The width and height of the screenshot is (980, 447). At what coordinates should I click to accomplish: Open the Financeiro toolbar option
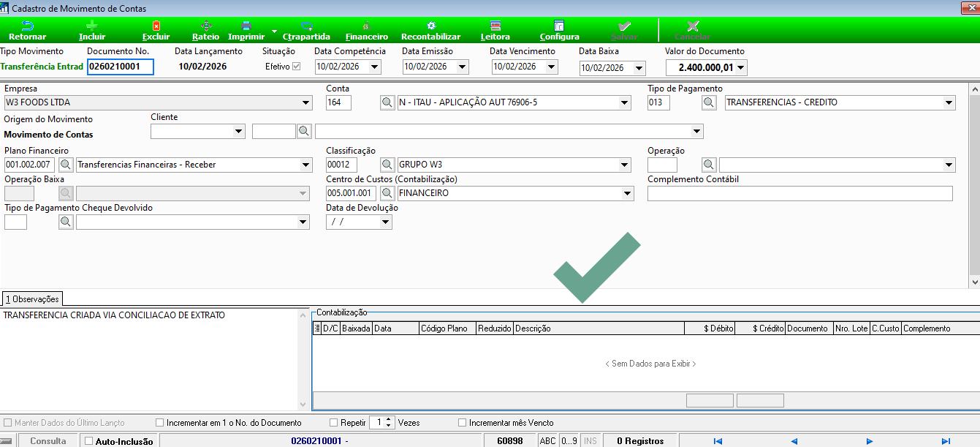367,31
